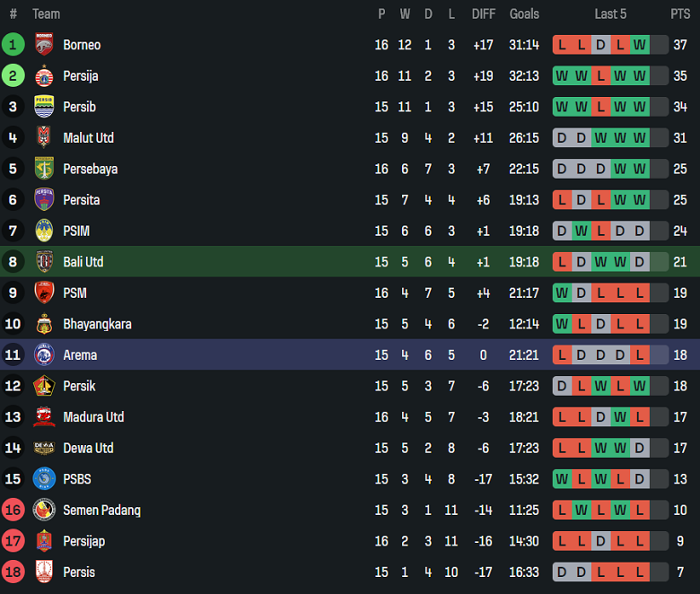Click the Bali Utd club logo
Image resolution: width=700 pixels, height=594 pixels.
tap(44, 262)
